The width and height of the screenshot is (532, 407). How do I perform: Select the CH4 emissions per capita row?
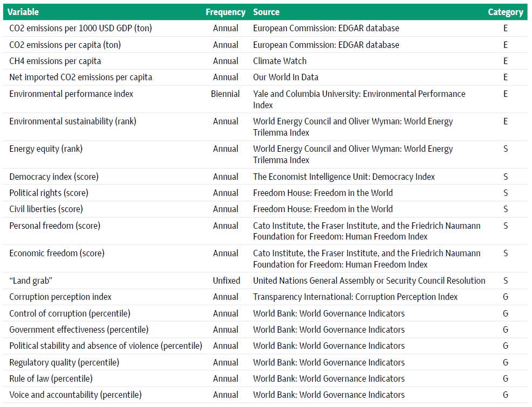(x=265, y=61)
